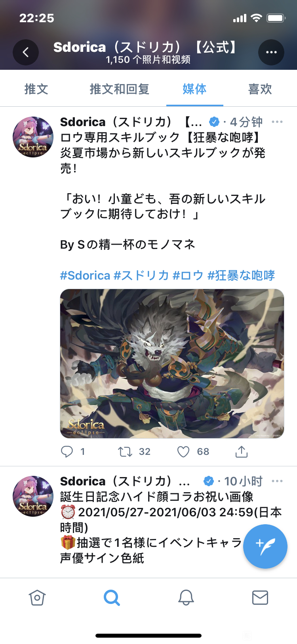Open the #Sdorica hashtag link

85,275
